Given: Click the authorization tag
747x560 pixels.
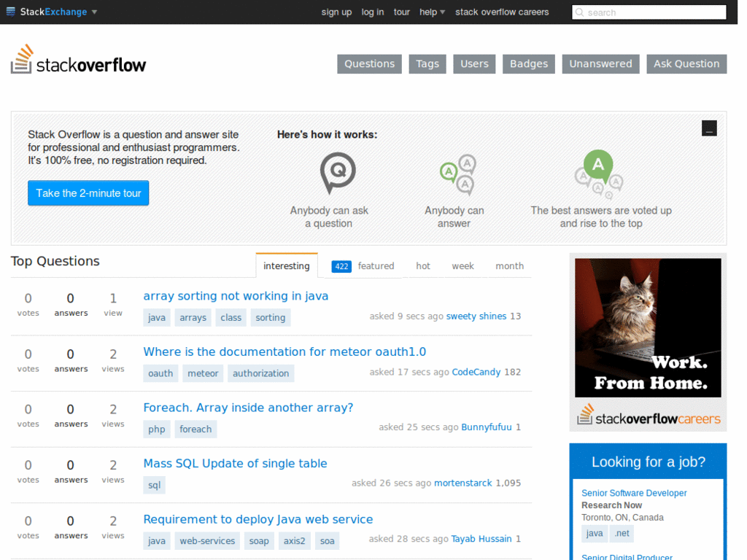Looking at the screenshot, I should 260,373.
